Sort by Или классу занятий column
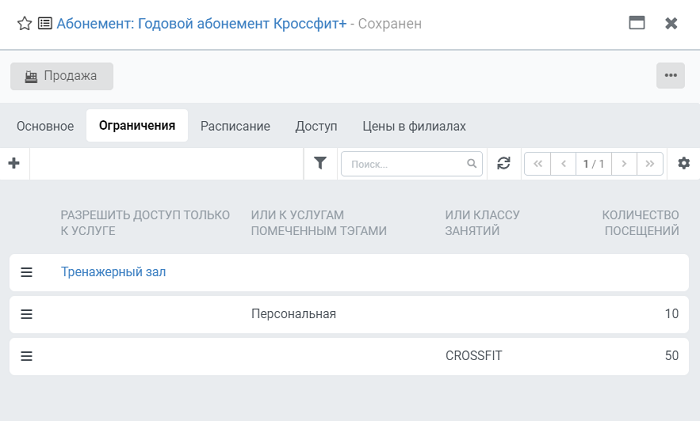This screenshot has width=700, height=421. (x=482, y=223)
